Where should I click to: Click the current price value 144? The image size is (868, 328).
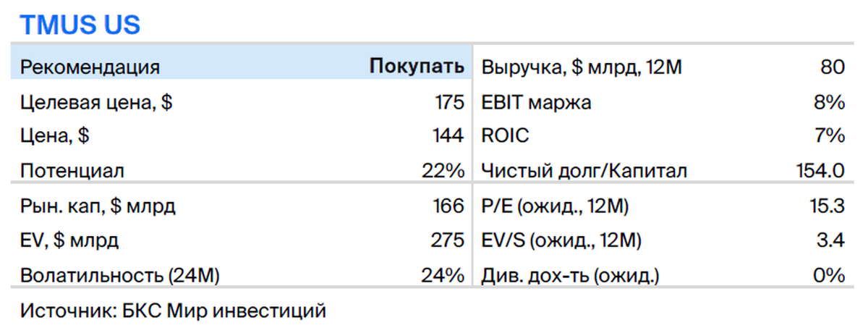click(x=449, y=136)
